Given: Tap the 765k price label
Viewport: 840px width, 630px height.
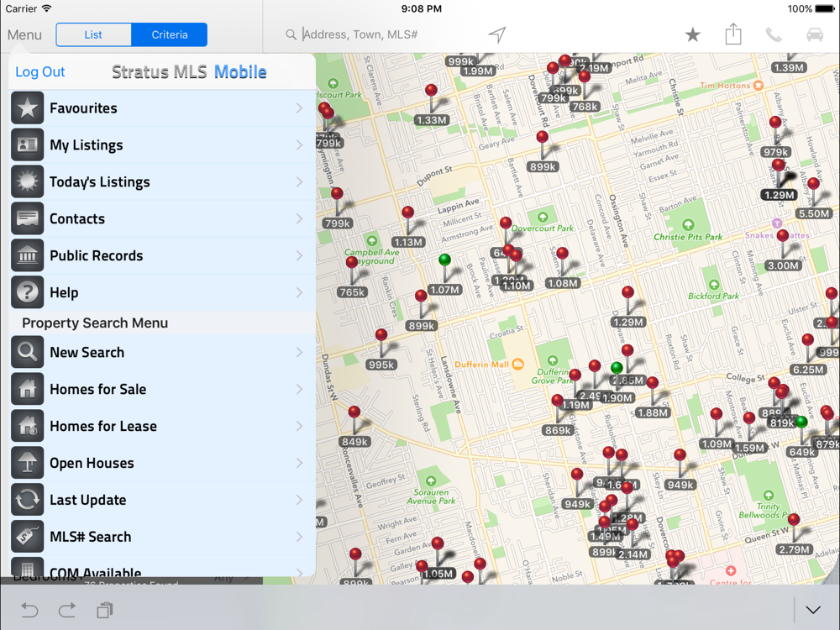Looking at the screenshot, I should (x=352, y=292).
